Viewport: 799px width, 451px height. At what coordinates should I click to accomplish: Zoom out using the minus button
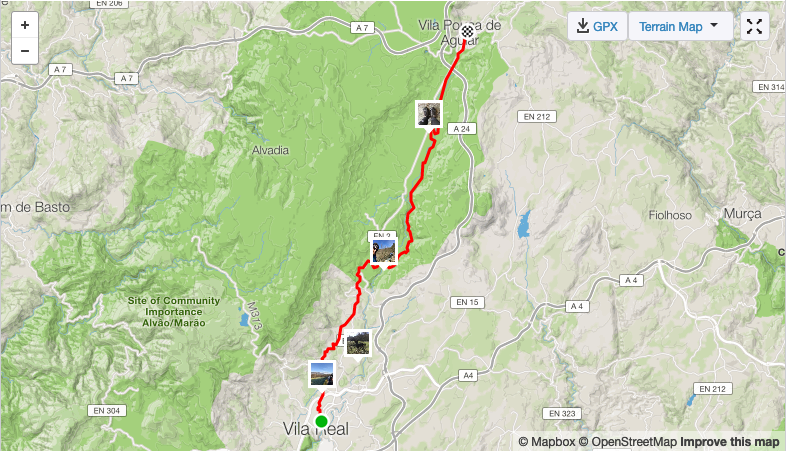25,51
